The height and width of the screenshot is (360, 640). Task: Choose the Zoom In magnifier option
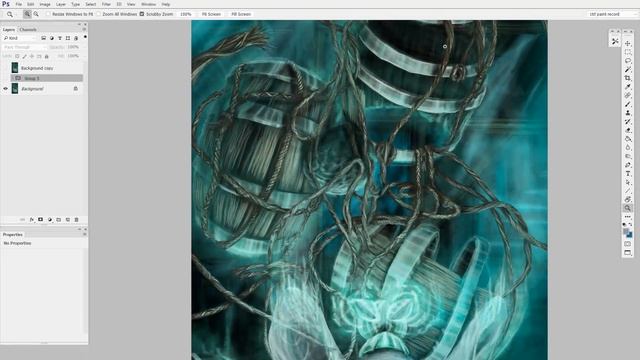tap(27, 14)
